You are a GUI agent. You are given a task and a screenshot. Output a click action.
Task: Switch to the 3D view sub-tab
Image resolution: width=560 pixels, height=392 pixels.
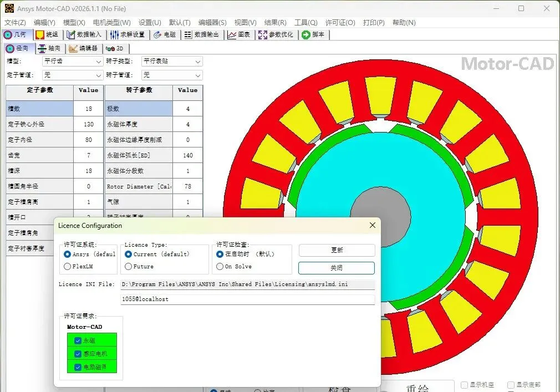(x=115, y=48)
